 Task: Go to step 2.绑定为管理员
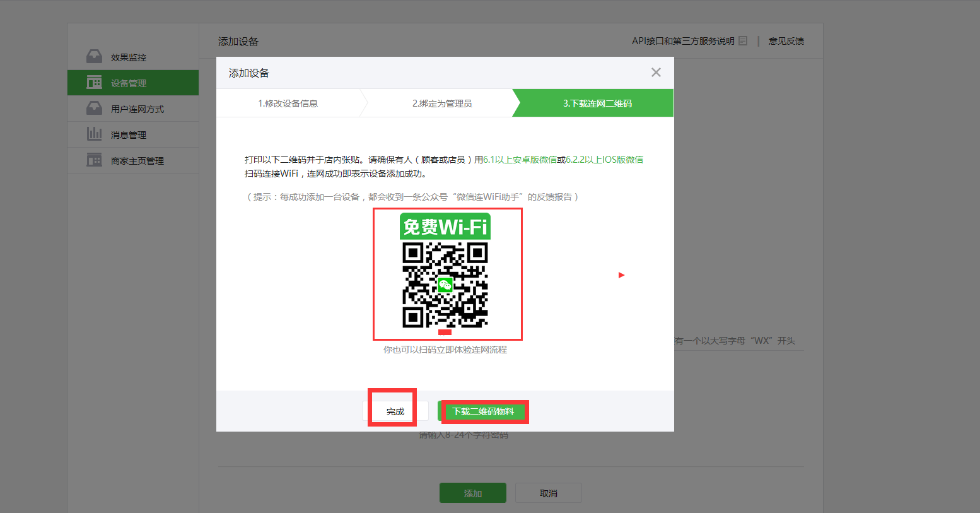coord(442,103)
